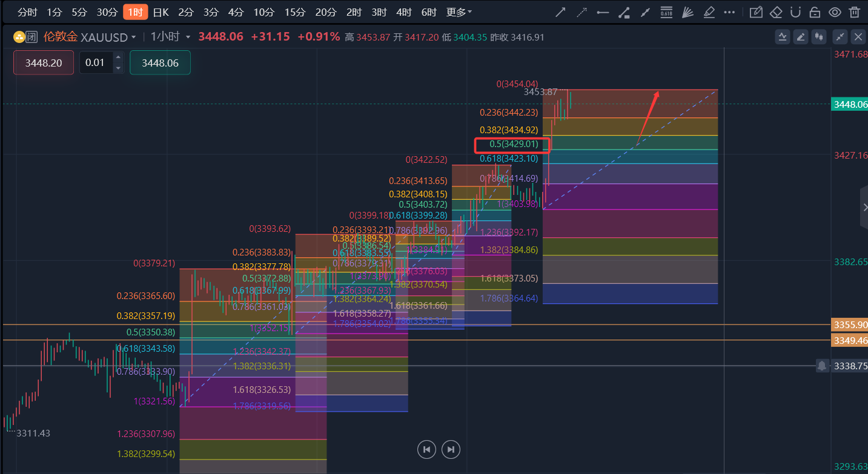This screenshot has height=474, width=868.
Task: Select the highlighted 1时 timeframe
Action: pos(135,12)
